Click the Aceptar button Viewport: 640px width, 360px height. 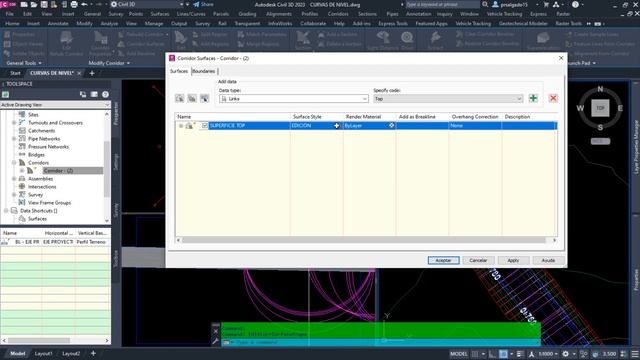(443, 260)
